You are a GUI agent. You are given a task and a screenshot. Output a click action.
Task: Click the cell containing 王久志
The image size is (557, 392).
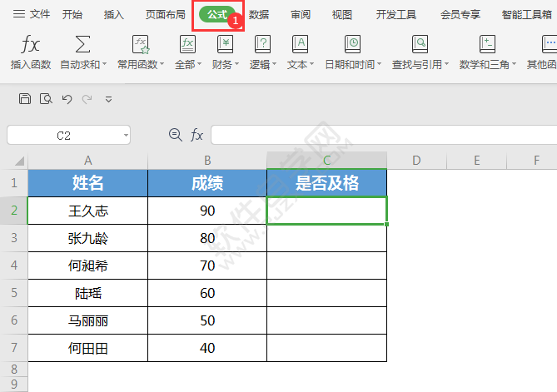[87, 211]
